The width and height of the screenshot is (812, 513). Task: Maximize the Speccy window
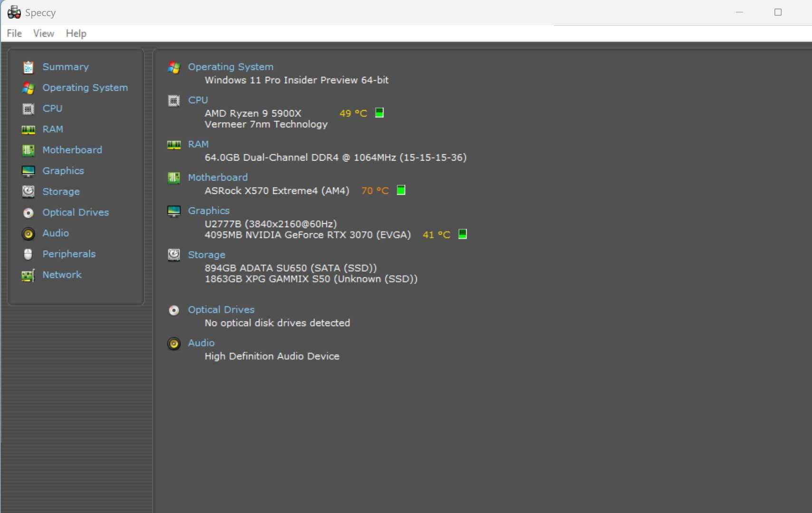click(x=778, y=12)
